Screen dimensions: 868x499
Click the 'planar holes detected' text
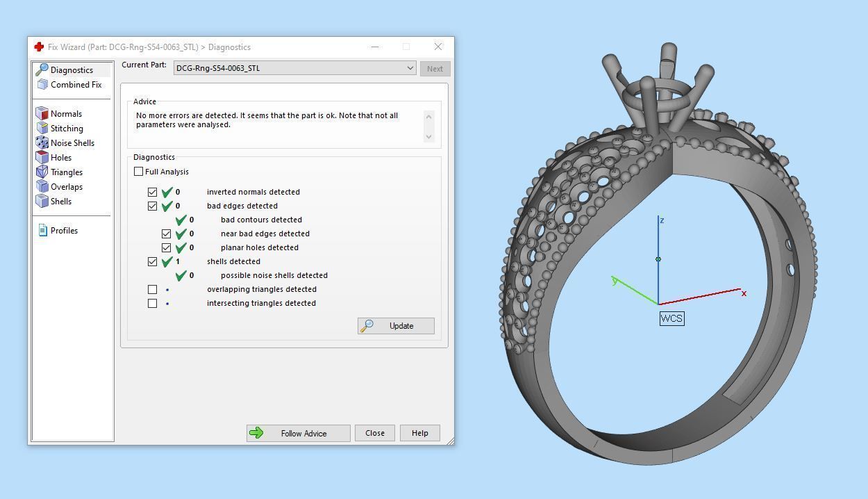pyautogui.click(x=260, y=247)
